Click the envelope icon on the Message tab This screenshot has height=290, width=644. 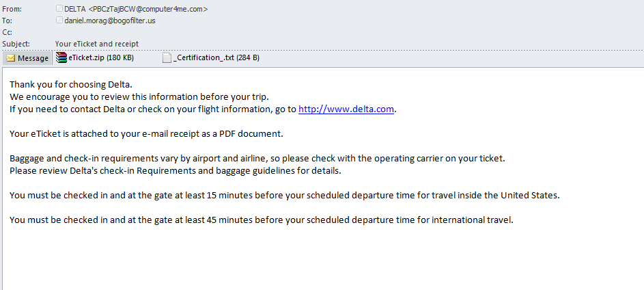pyautogui.click(x=11, y=58)
